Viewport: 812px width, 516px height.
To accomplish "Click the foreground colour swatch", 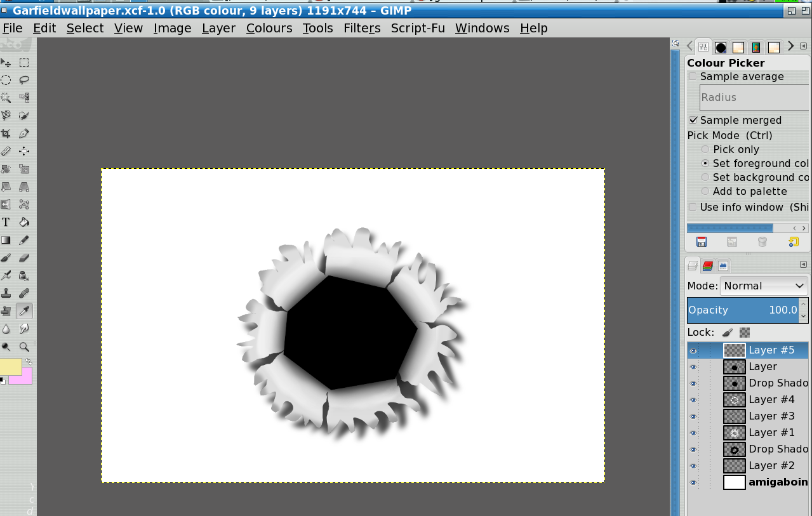I will [11, 367].
